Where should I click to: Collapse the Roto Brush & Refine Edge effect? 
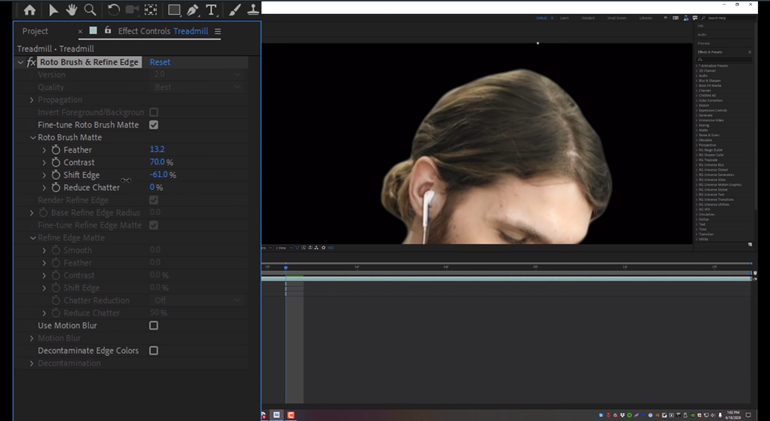pyautogui.click(x=20, y=62)
